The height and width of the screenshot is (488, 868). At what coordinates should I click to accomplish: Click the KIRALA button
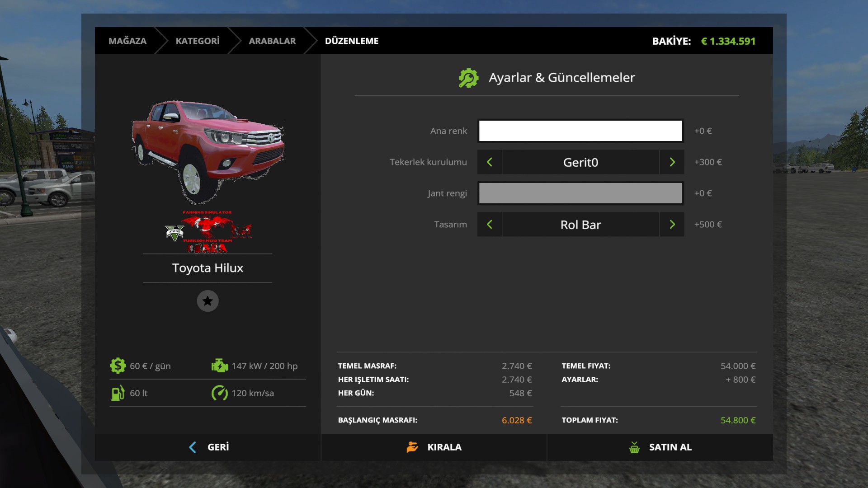[434, 447]
